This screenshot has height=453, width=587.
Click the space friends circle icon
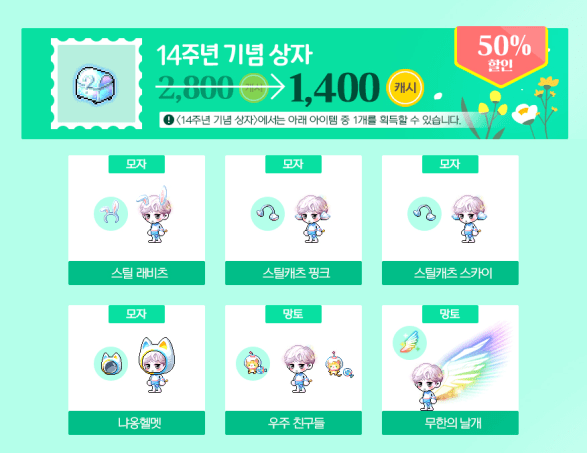(253, 364)
